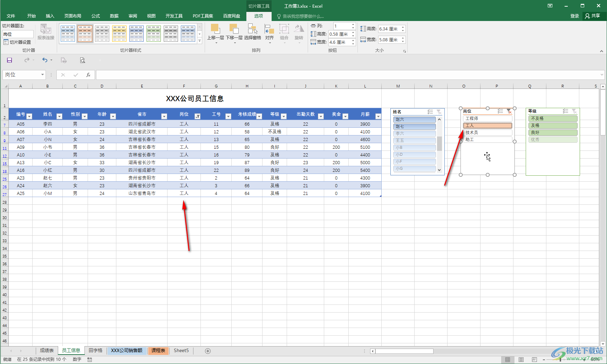
Task: Open filter dropdown for 年龄 column
Action: (x=113, y=116)
